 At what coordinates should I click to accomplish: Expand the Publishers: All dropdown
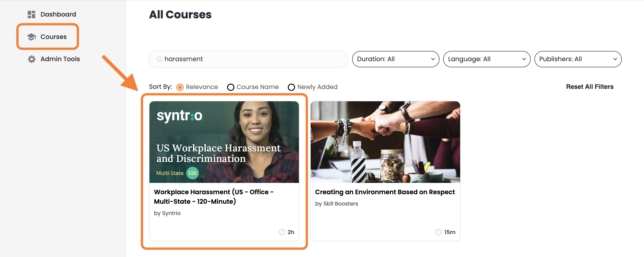578,59
